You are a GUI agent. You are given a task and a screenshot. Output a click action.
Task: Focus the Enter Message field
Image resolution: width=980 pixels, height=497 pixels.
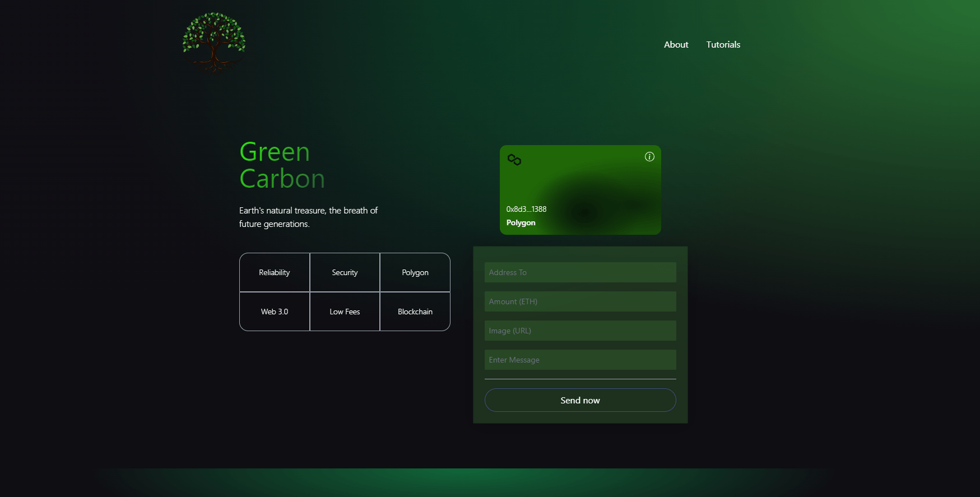click(580, 360)
